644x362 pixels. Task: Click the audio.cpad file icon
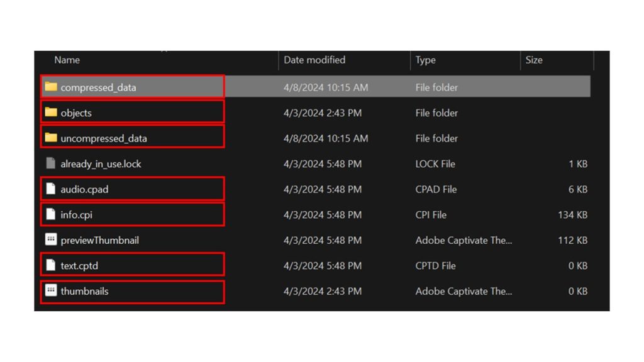click(51, 189)
